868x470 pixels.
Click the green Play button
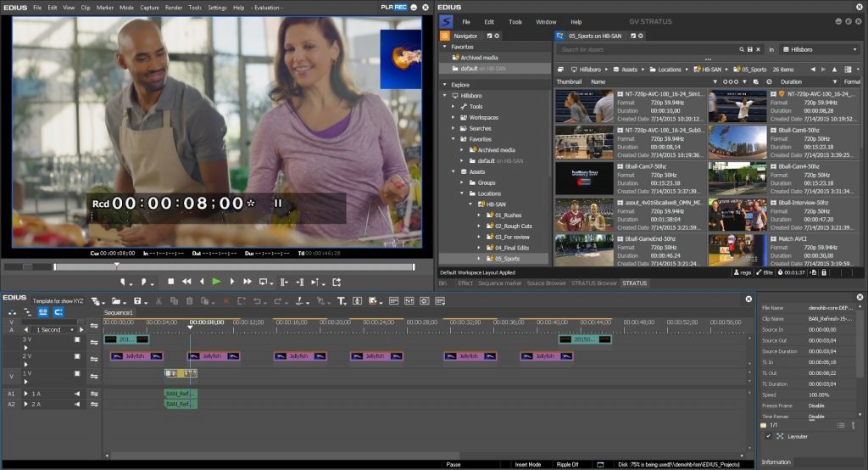pos(216,282)
